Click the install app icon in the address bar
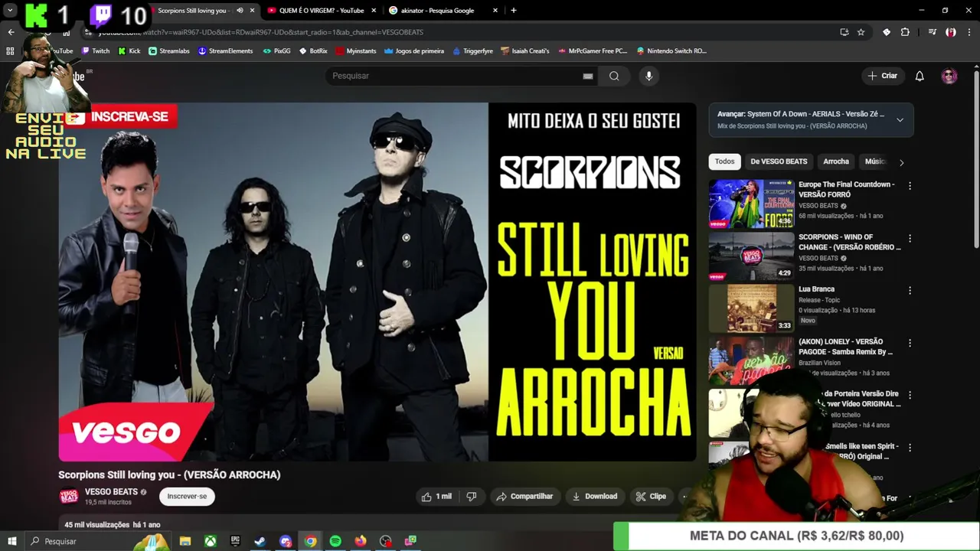This screenshot has height=551, width=980. [844, 32]
